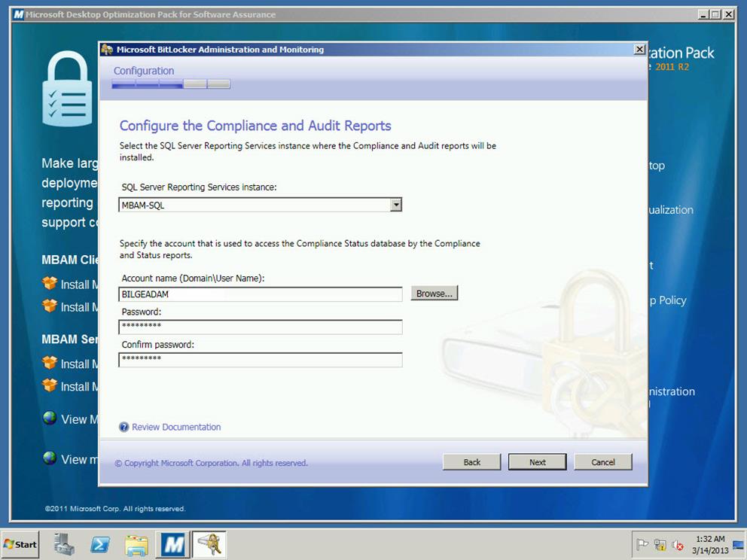Open Windows PowerShell from the taskbar
The image size is (747, 560).
100,544
